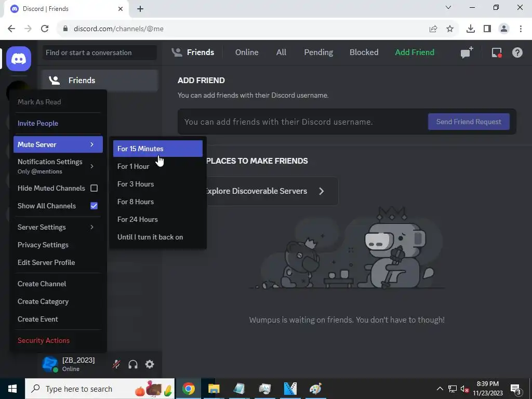Click the Chrome profile avatar icon
The height and width of the screenshot is (399, 532).
pos(504,29)
